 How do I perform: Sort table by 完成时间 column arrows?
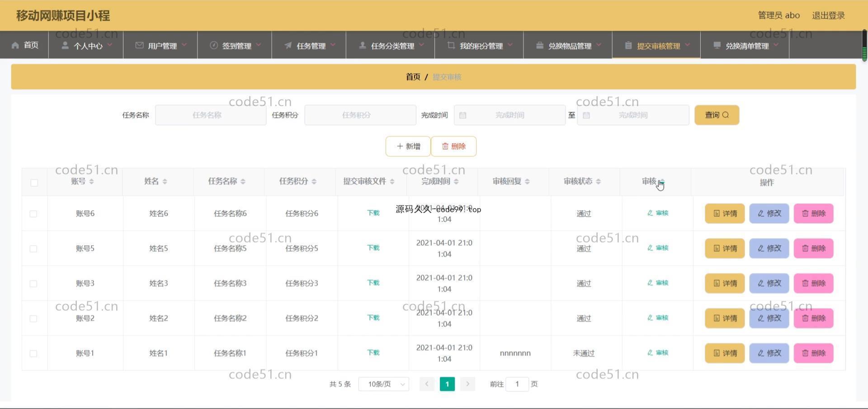click(456, 181)
